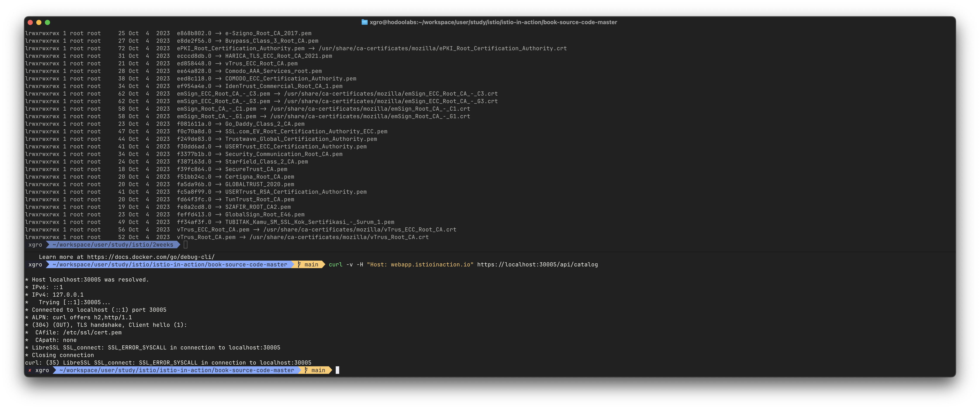Click the IPv4: 127.0.0.1 output line
The width and height of the screenshot is (980, 409).
point(54,295)
